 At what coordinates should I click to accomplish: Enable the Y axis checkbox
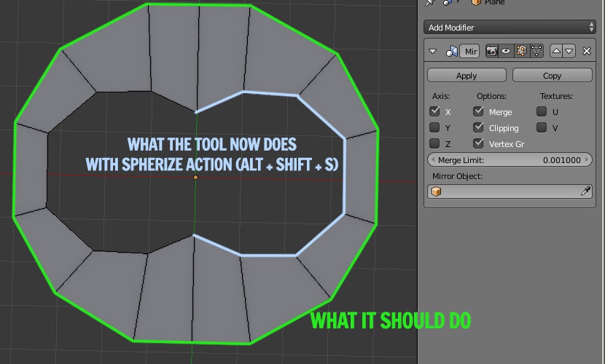pos(434,127)
